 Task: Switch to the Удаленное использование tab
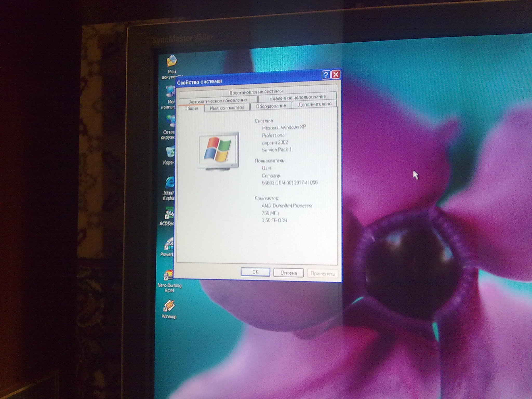click(x=297, y=97)
